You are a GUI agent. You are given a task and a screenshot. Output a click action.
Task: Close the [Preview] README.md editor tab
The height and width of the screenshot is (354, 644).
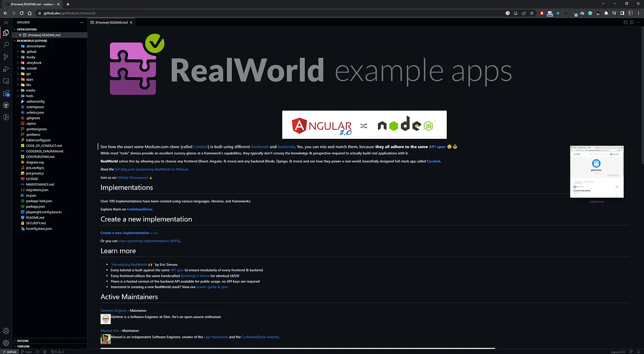pos(131,22)
